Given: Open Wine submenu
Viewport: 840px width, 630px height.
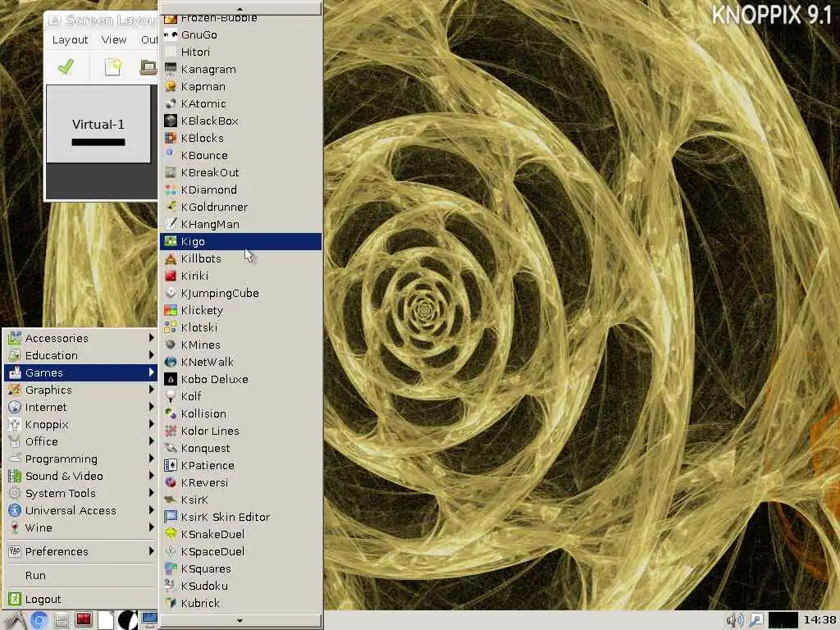Looking at the screenshot, I should 80,527.
